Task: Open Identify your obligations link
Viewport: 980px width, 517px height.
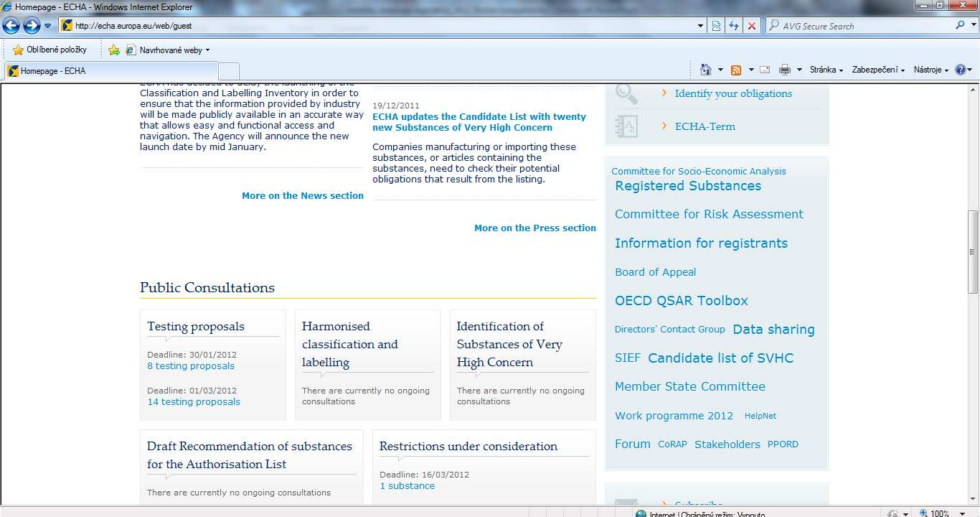Action: tap(733, 93)
